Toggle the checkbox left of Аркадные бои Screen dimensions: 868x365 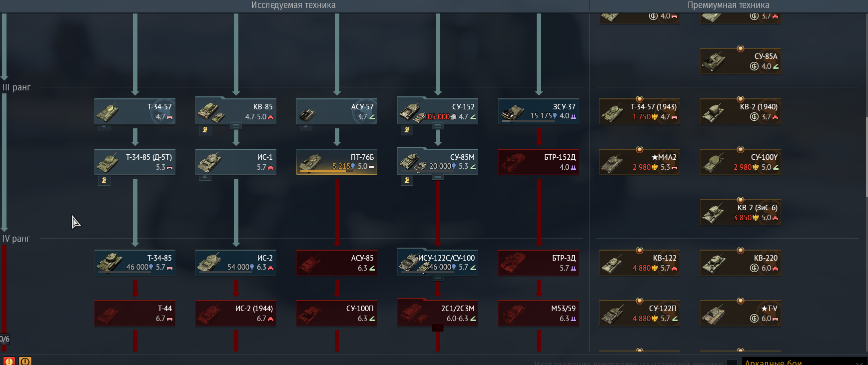pos(732,363)
